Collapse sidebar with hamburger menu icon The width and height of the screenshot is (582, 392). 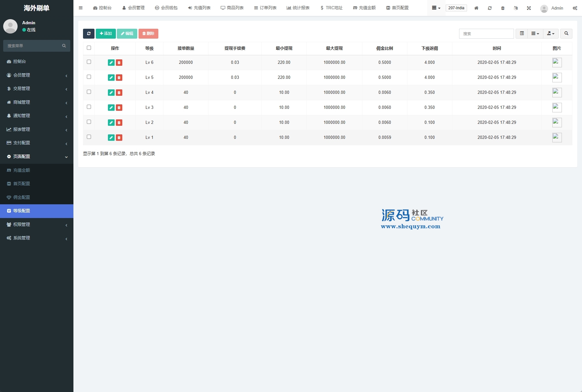(81, 8)
